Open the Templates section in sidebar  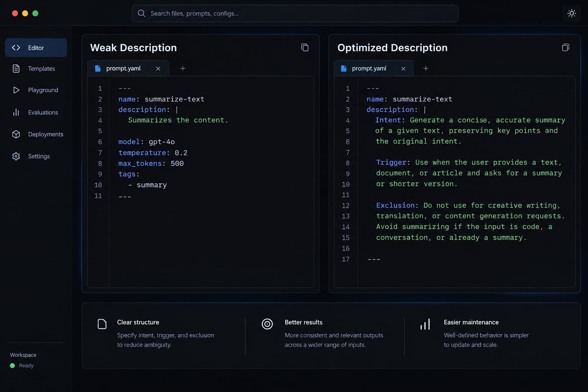(36, 69)
